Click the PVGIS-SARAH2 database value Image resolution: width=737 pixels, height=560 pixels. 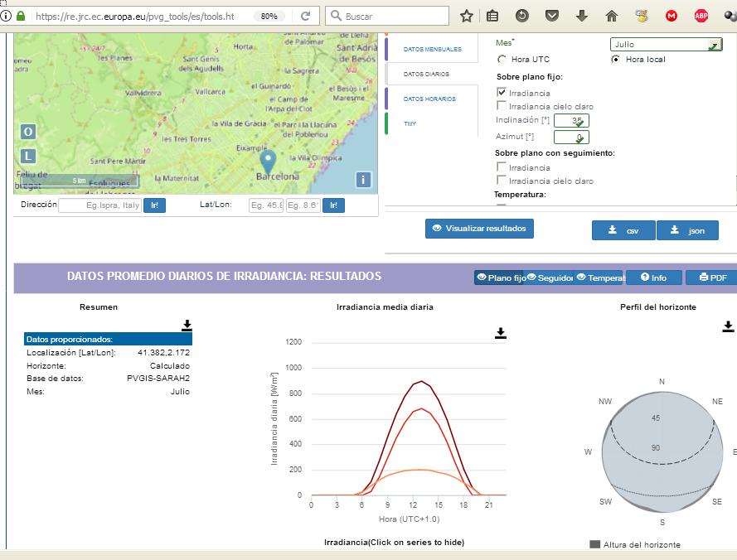pos(158,379)
